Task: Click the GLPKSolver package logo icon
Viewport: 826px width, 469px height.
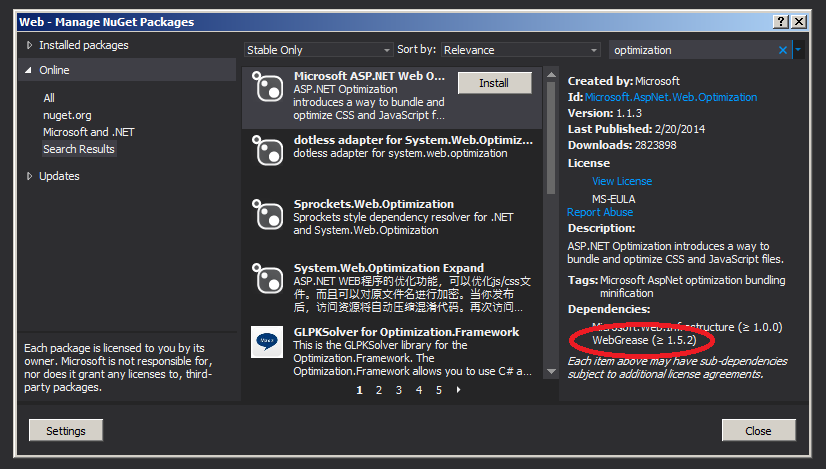Action: click(267, 341)
